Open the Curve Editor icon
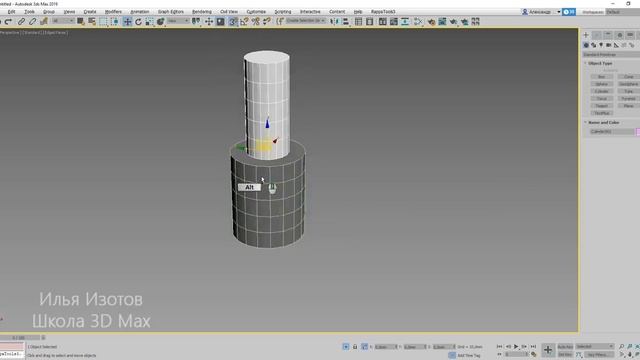The height and width of the screenshot is (360, 640). tap(393, 21)
